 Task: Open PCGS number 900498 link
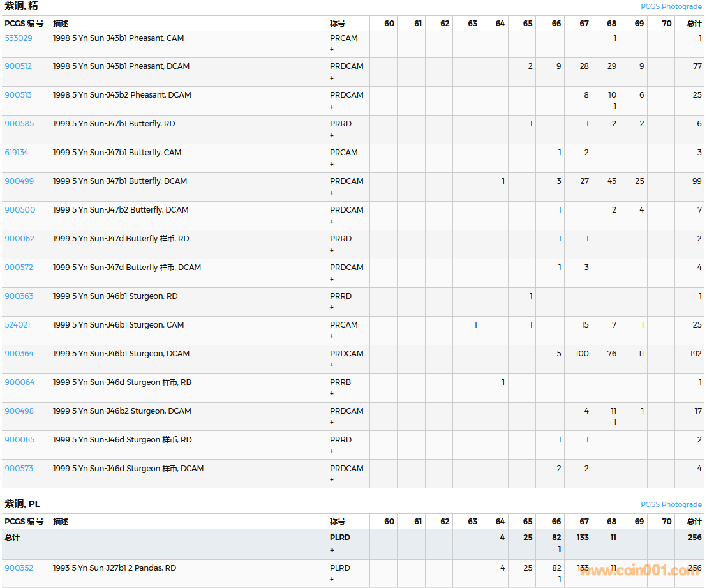19,411
